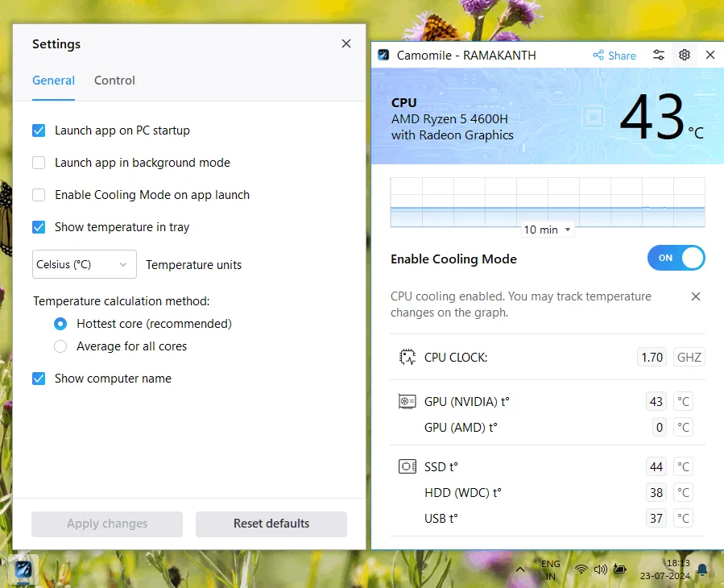Open Camomile from the taskbar icon
724x588 pixels.
[23, 569]
